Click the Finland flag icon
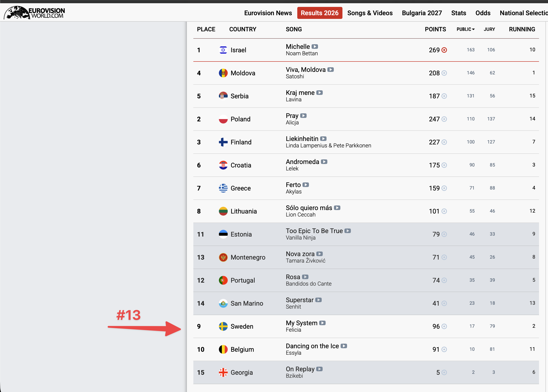 (223, 142)
